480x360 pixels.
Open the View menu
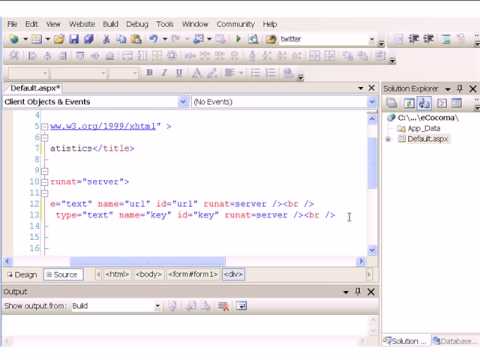pos(53,24)
